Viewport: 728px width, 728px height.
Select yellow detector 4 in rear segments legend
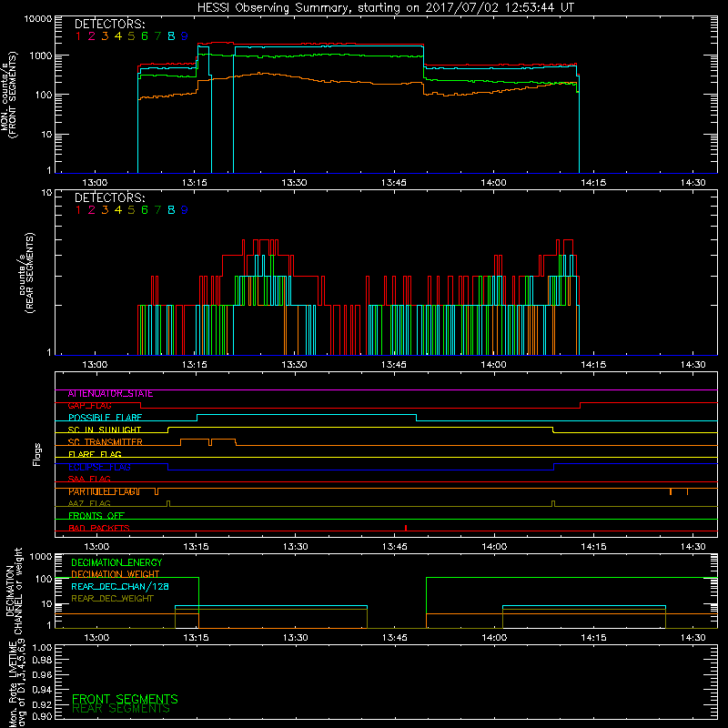point(118,210)
